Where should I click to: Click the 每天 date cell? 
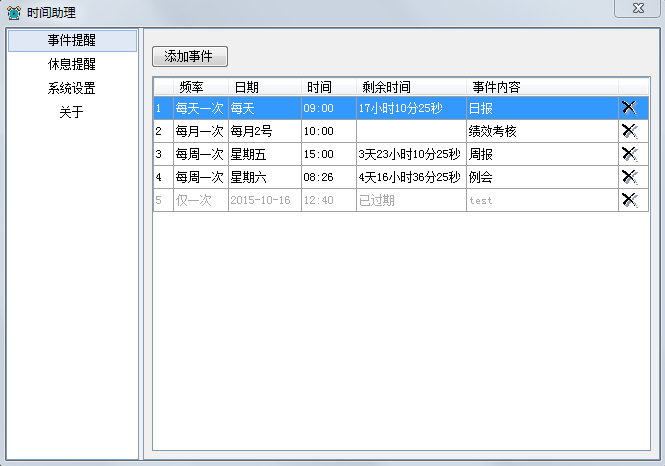click(265, 108)
